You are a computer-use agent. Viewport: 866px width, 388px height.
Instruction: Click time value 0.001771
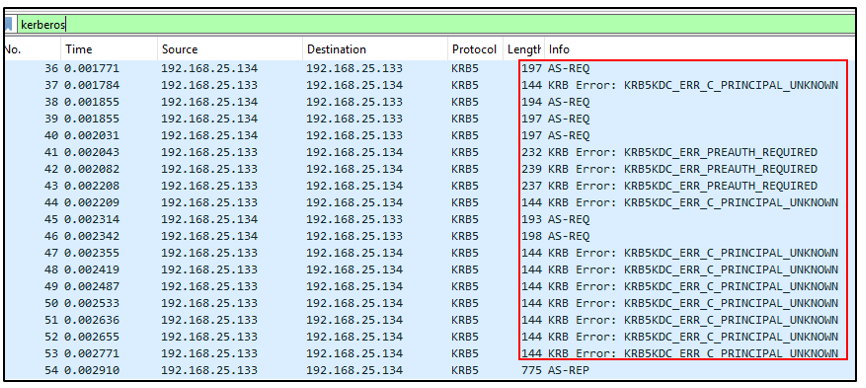tap(92, 69)
